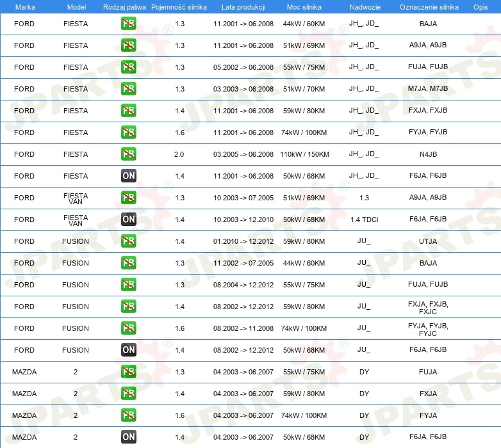The image size is (501, 448).
Task: Click petrol icon in Mazda 2 FYJA row
Action: pos(128,415)
